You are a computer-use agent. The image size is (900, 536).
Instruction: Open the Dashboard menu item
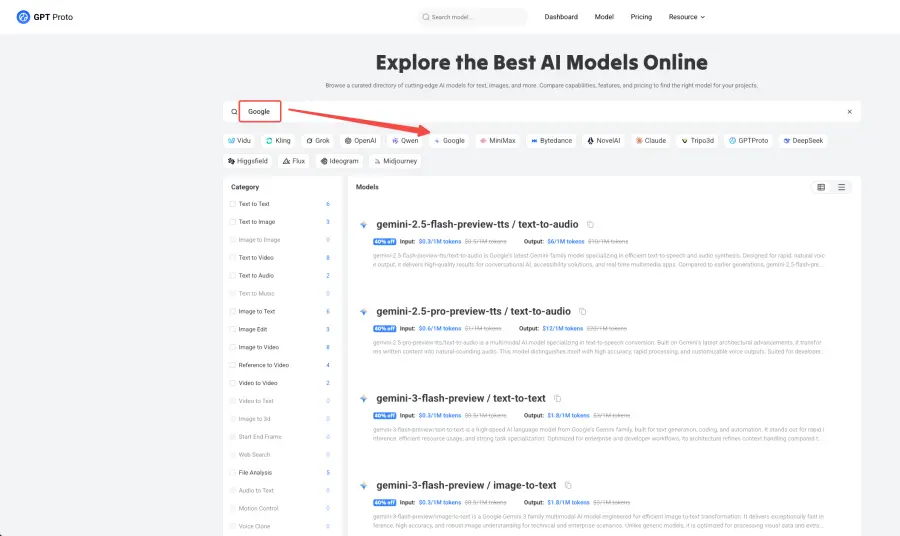click(x=561, y=17)
